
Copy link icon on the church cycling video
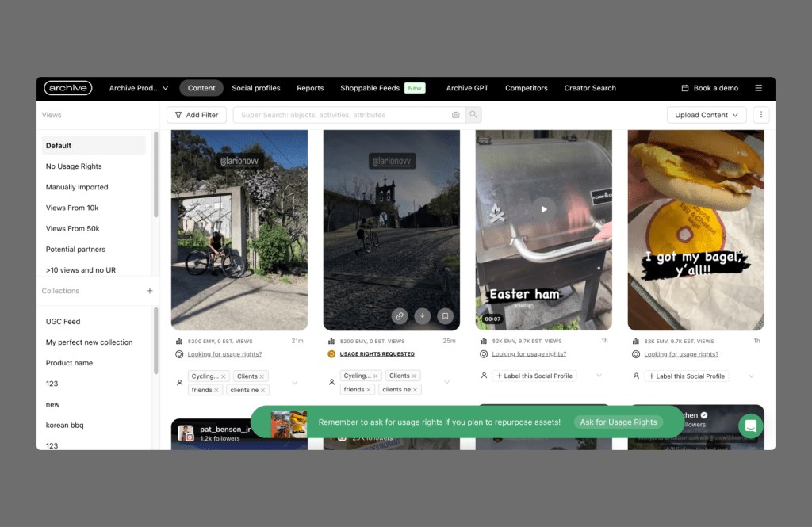point(400,316)
